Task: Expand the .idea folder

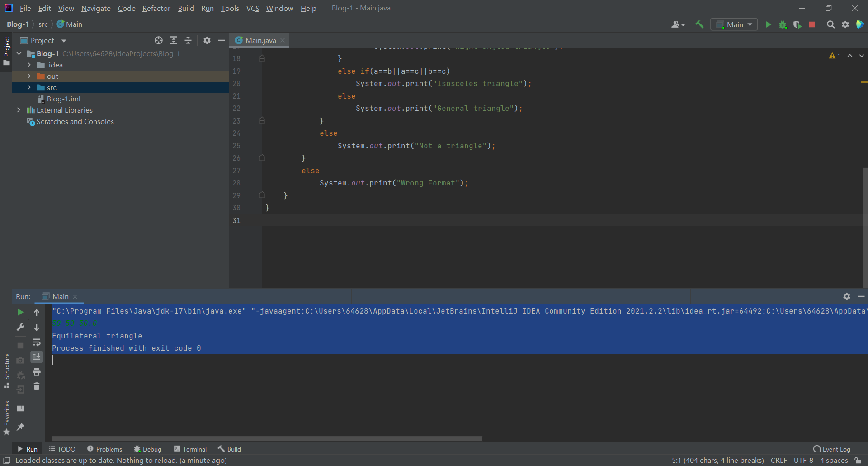Action: coord(29,65)
